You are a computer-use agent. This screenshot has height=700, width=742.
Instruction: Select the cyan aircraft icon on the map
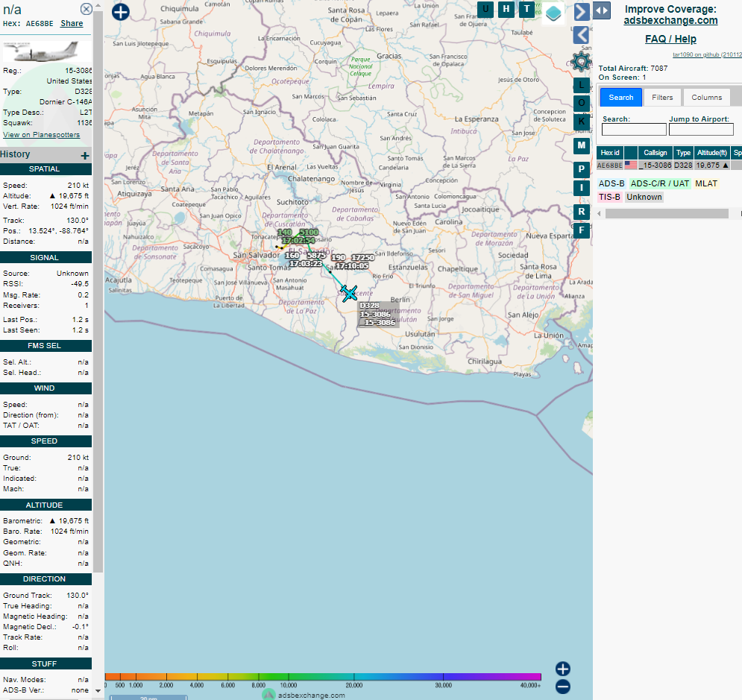[x=349, y=293]
